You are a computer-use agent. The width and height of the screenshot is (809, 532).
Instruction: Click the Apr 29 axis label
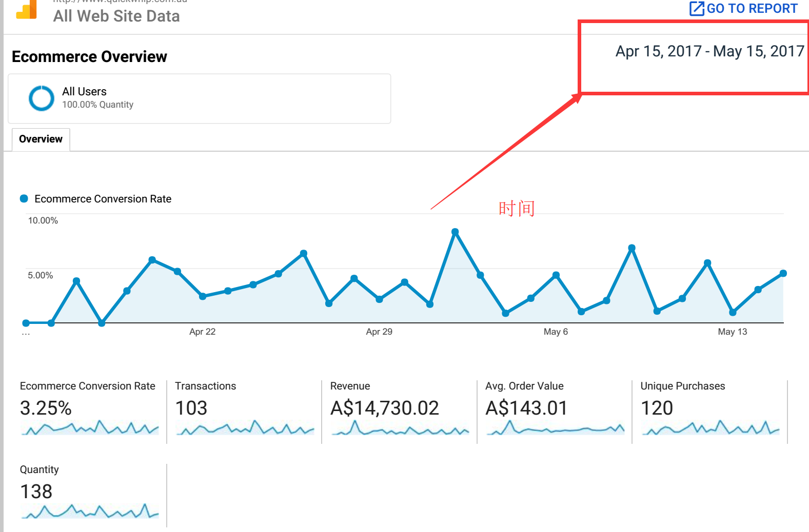pos(379,332)
